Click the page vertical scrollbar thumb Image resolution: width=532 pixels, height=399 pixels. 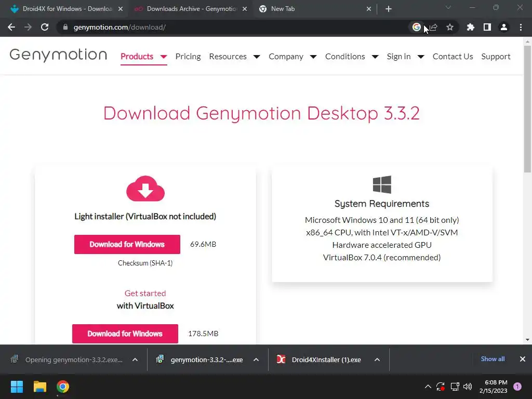coord(527,109)
